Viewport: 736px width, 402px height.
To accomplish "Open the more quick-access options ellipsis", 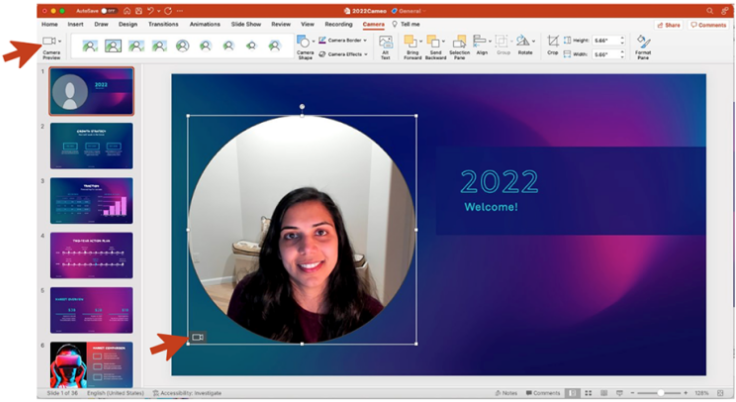I will coord(180,11).
